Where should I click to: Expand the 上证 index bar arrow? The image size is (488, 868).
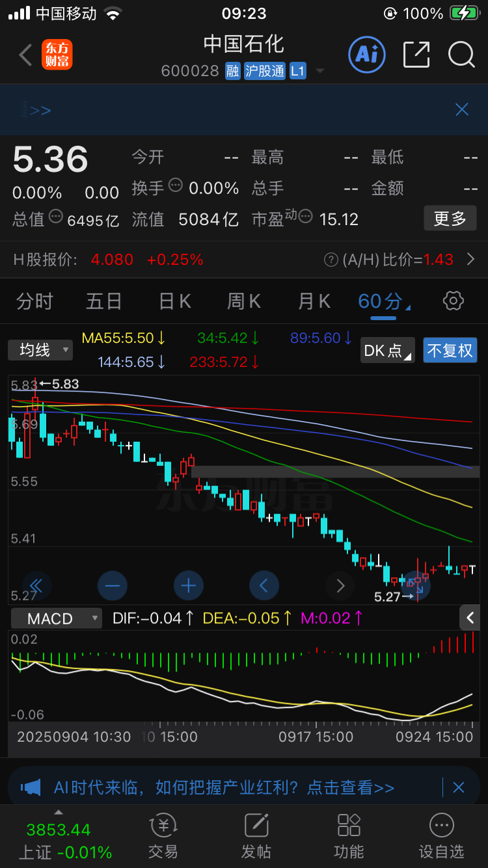[x=59, y=812]
